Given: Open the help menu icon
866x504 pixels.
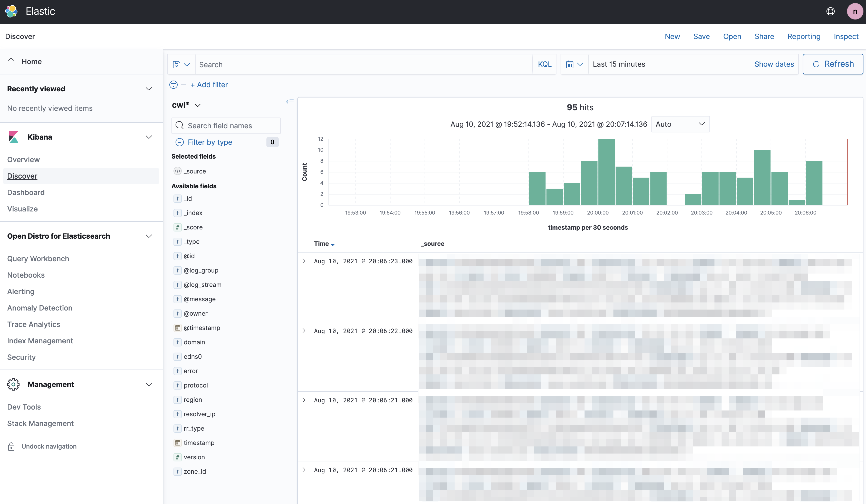Looking at the screenshot, I should pyautogui.click(x=830, y=11).
